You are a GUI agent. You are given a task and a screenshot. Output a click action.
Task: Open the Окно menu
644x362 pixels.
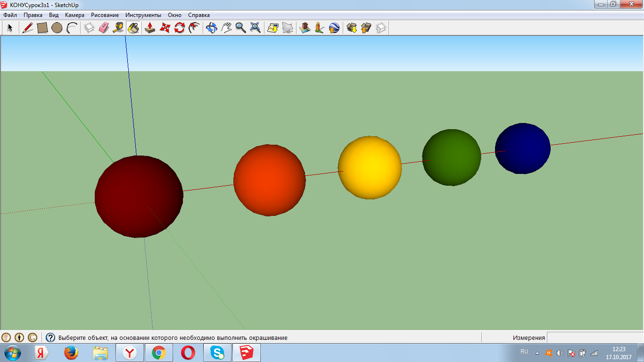click(x=174, y=15)
